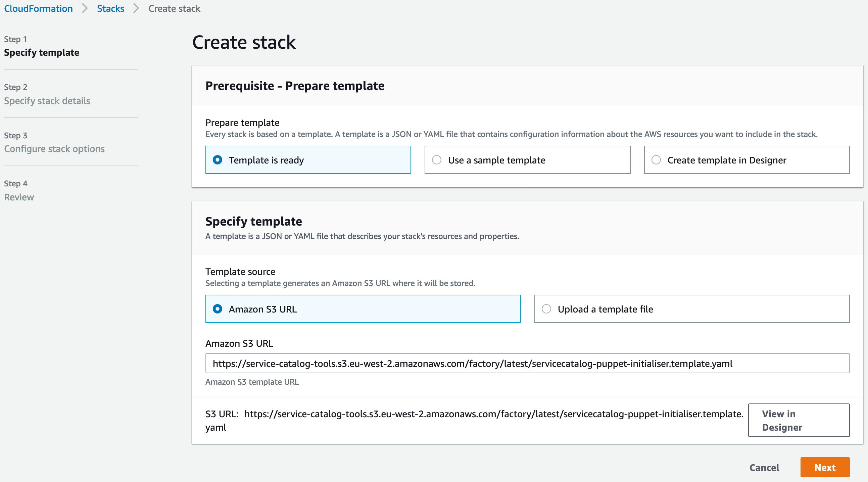Image resolution: width=868 pixels, height=482 pixels.
Task: Click the breadcrumb chevron after CloudFormation
Action: pyautogui.click(x=85, y=8)
